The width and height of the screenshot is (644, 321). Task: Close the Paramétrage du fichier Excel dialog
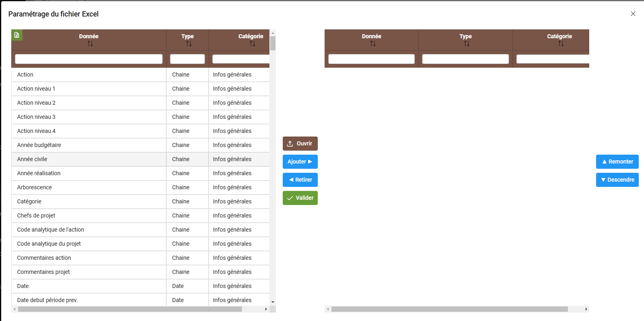pyautogui.click(x=633, y=14)
